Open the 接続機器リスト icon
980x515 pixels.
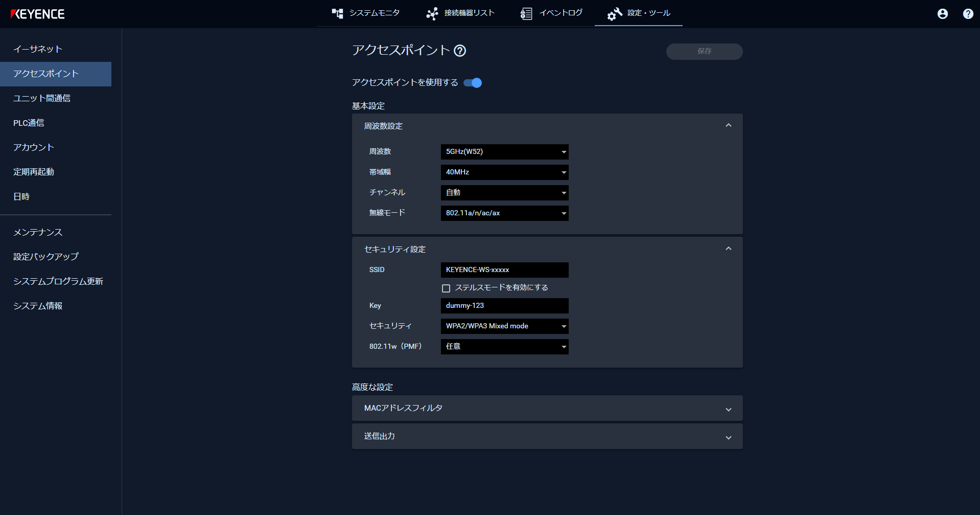[x=432, y=13]
